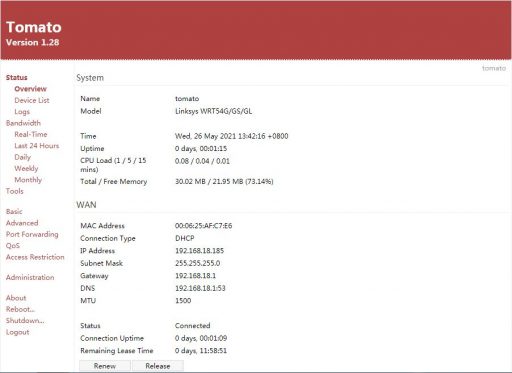512x373 pixels.
Task: Click the System section heading
Action: pos(90,78)
